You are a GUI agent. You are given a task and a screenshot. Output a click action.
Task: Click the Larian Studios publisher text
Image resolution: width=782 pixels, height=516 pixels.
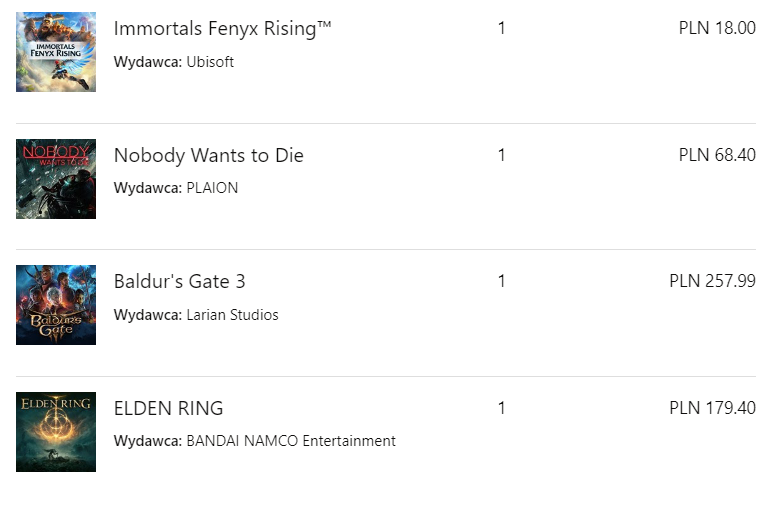(232, 315)
